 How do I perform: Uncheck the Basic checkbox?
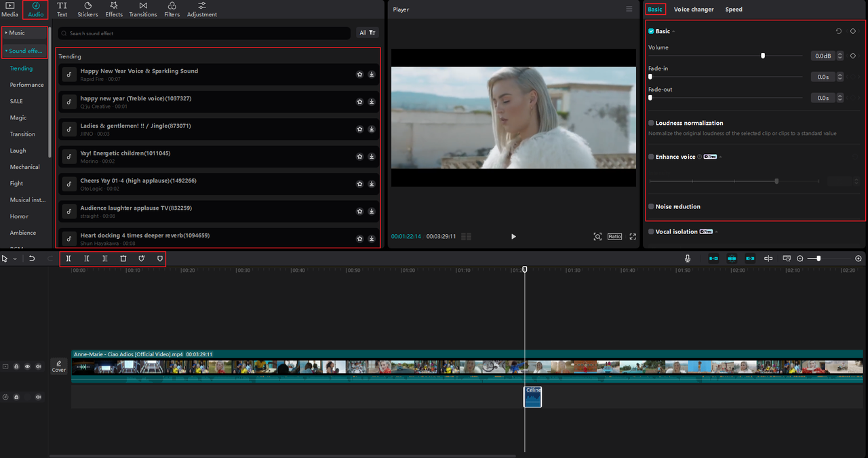click(x=651, y=31)
